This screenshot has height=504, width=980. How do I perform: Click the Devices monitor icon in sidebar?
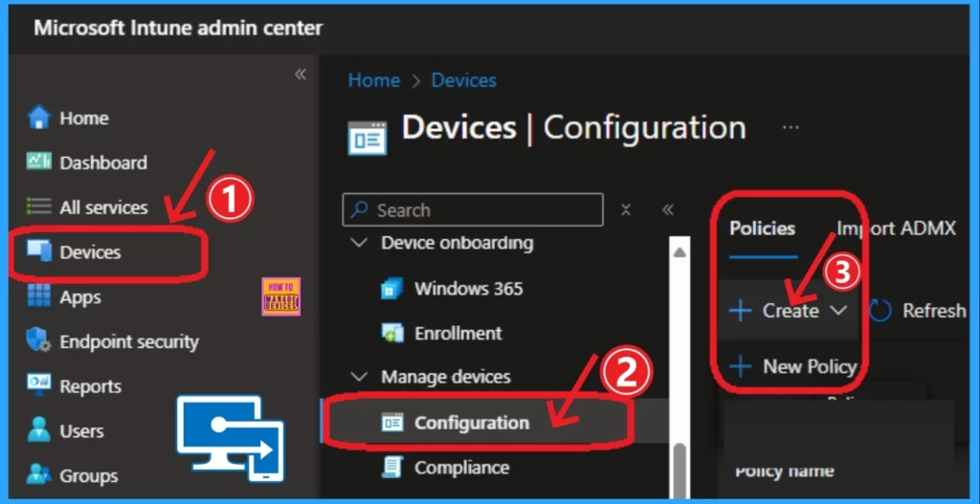pyautogui.click(x=38, y=252)
